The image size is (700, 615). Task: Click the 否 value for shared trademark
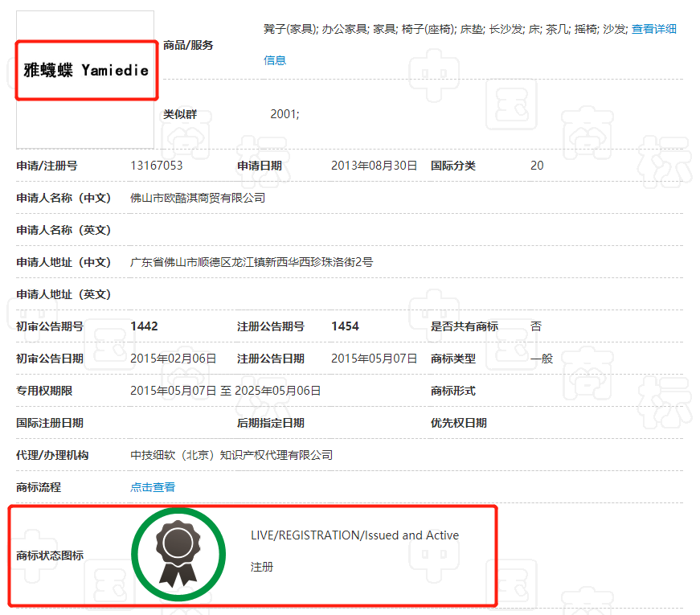click(x=536, y=326)
